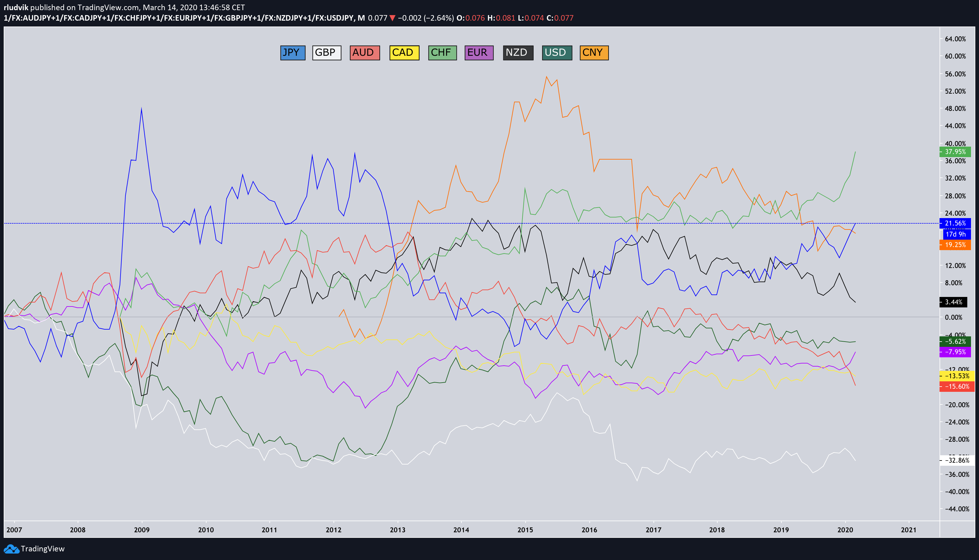
Task: Click the 2009 label on time axis
Action: (x=141, y=530)
